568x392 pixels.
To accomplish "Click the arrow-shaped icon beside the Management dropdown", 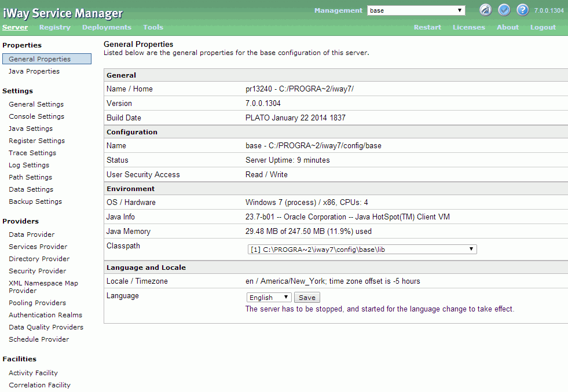I will (485, 10).
